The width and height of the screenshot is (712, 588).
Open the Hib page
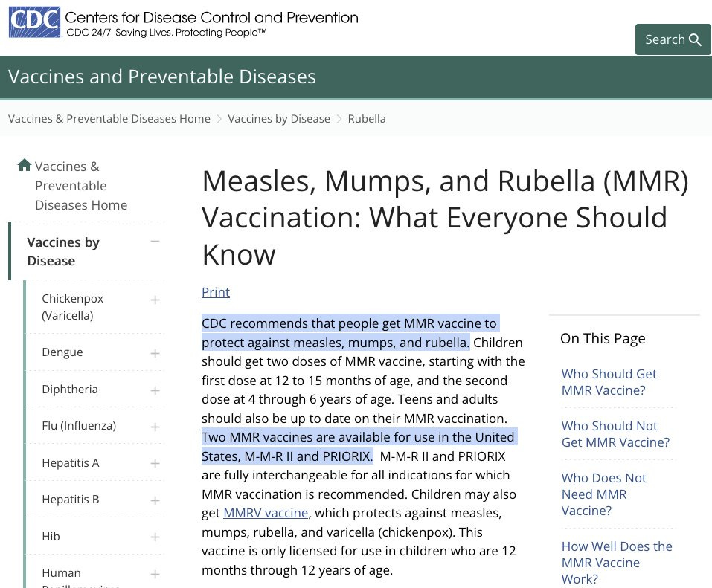point(51,537)
